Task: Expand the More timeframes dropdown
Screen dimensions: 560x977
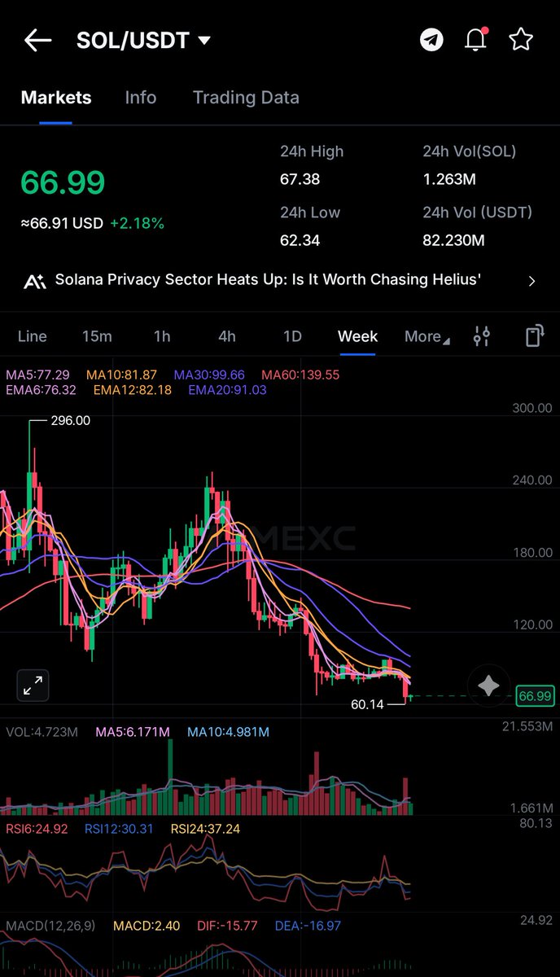Action: click(427, 337)
